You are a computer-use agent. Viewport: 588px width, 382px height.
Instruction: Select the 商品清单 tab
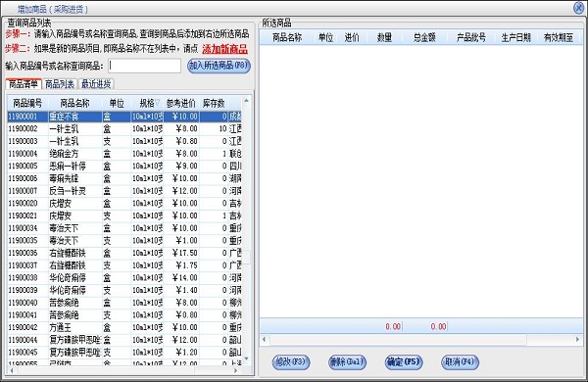coord(24,84)
